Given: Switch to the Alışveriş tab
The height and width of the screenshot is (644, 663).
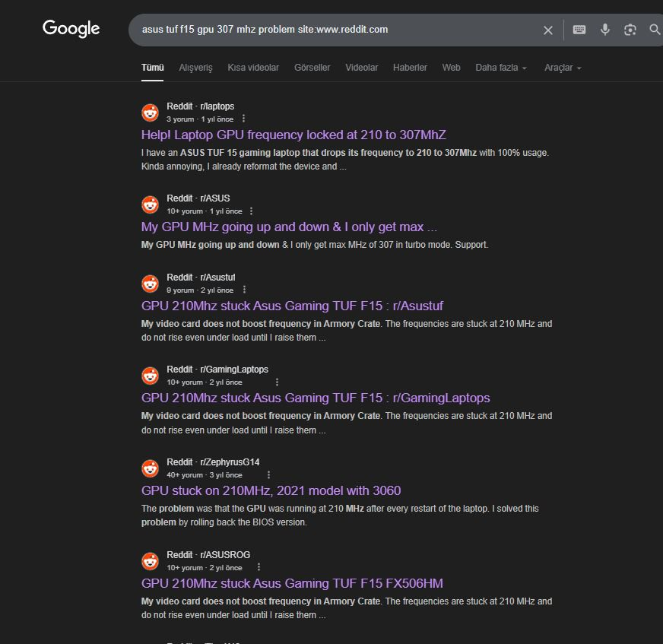Looking at the screenshot, I should (x=195, y=68).
